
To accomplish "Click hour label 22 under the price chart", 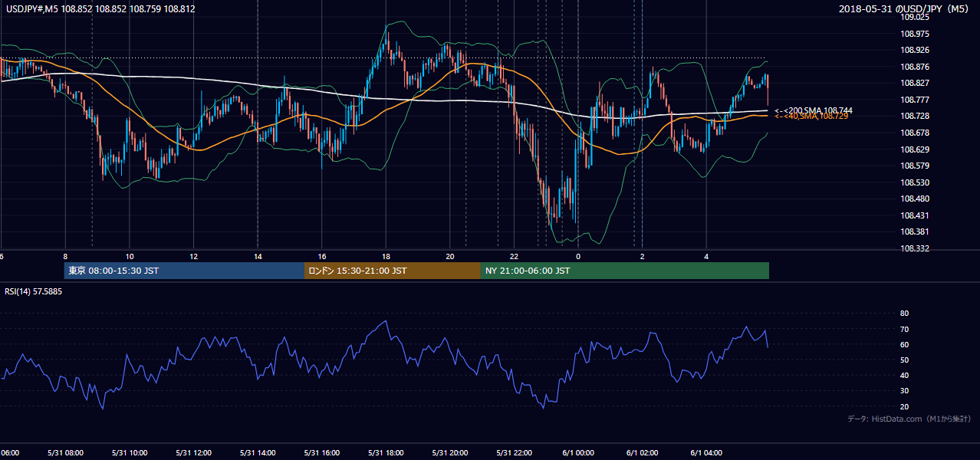I will tap(514, 257).
